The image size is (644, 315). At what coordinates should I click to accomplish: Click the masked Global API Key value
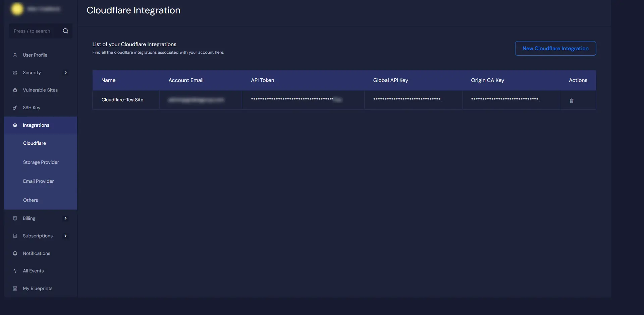[408, 100]
